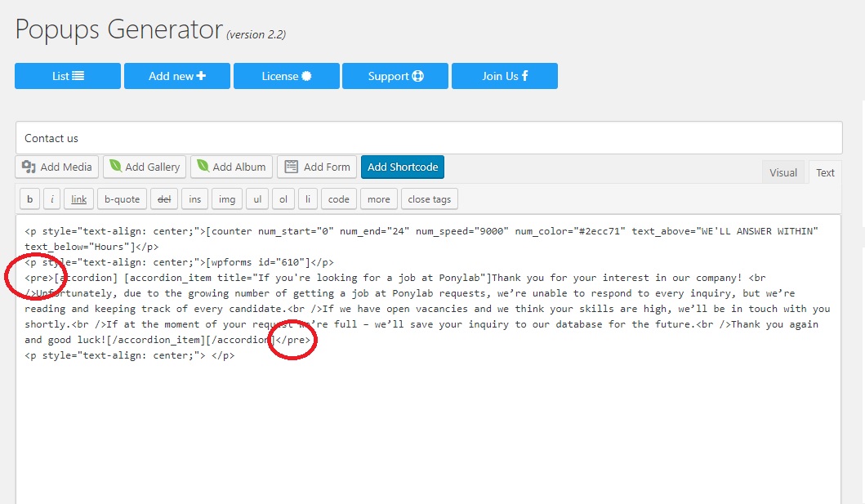This screenshot has height=504, width=865.
Task: Click the Add Gallery leaf icon button
Action: click(144, 167)
